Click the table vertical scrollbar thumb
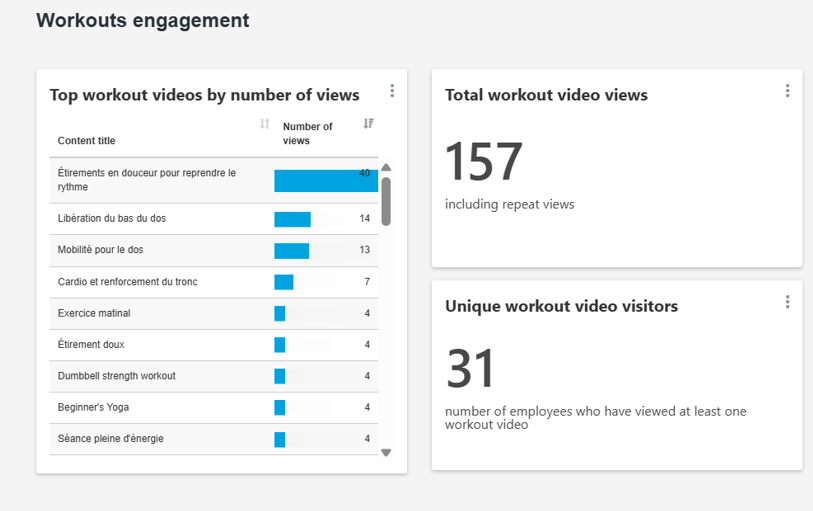The width and height of the screenshot is (813, 511). (386, 202)
